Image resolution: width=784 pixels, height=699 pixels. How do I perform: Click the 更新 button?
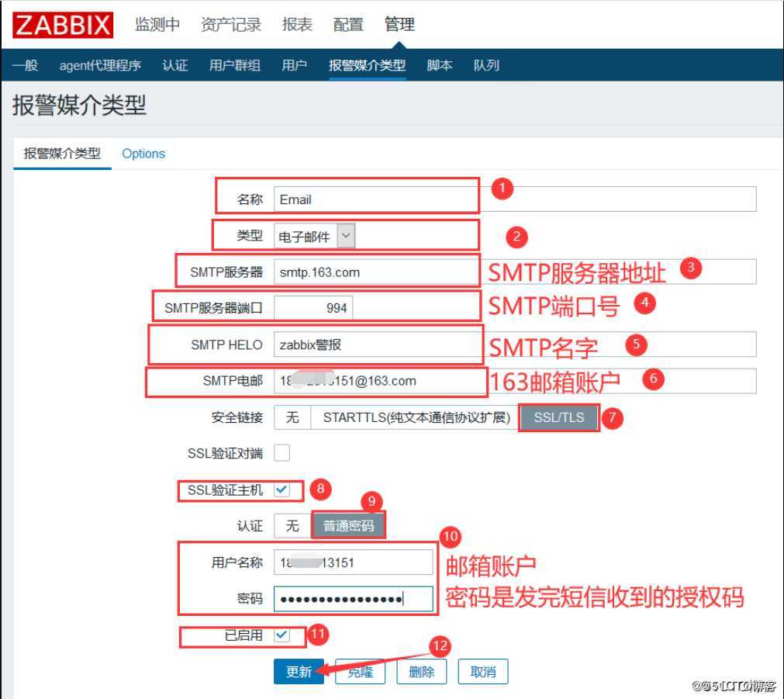pos(299,671)
